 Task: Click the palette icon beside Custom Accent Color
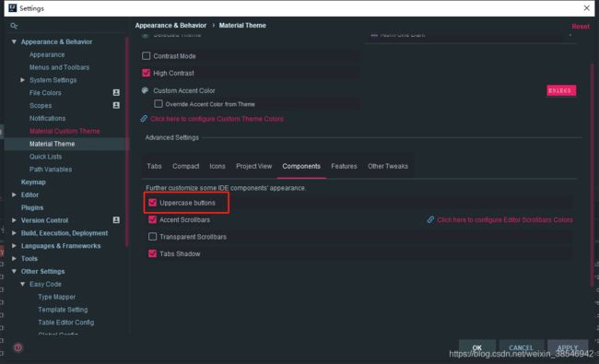click(x=145, y=90)
